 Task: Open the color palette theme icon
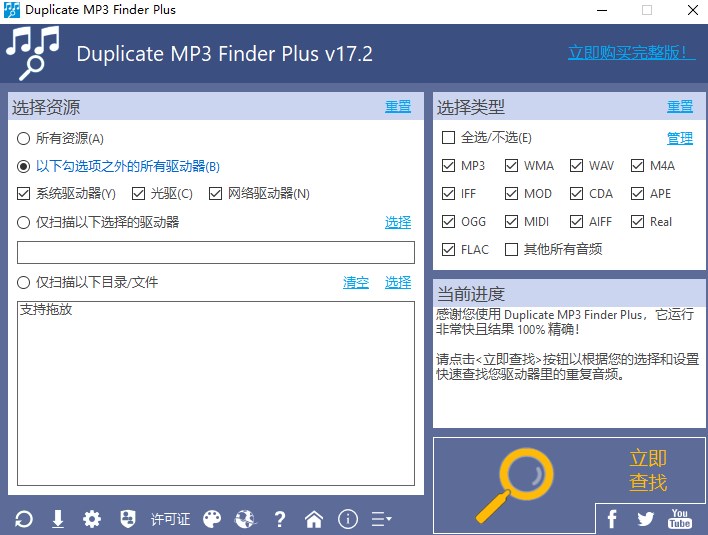click(x=212, y=519)
